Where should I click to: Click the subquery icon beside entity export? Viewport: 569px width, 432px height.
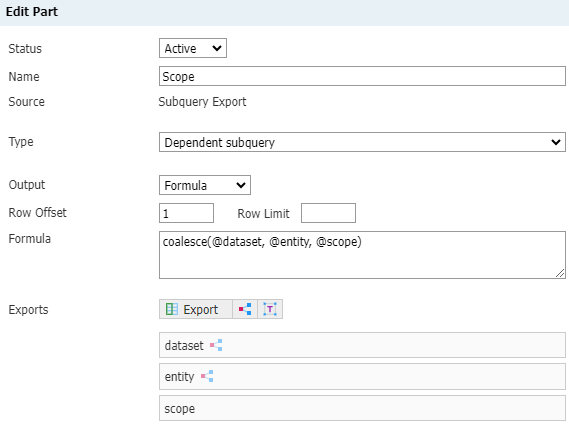pos(207,376)
